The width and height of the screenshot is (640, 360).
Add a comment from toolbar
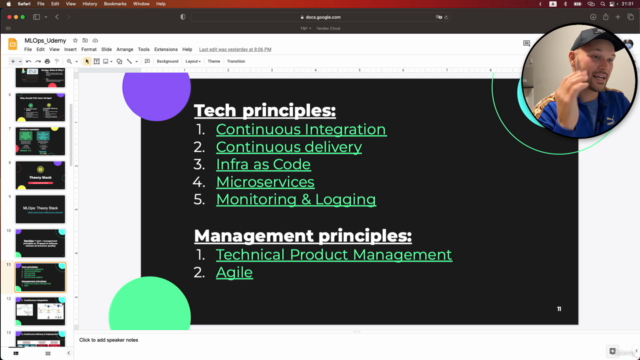click(147, 61)
